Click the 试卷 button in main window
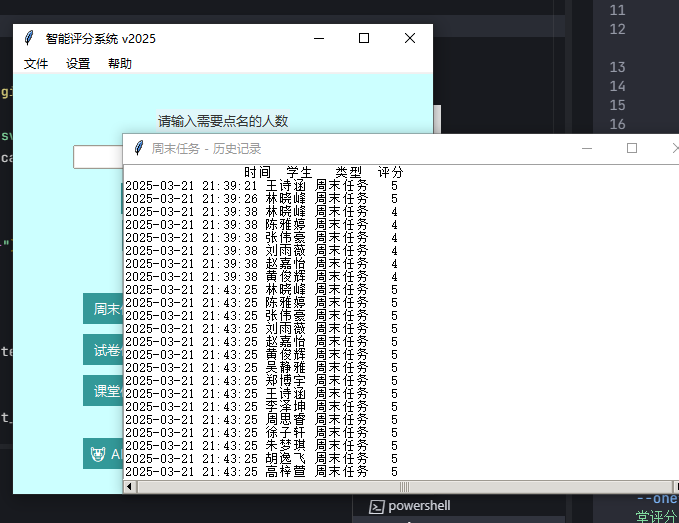The image size is (679, 523). tap(103, 350)
